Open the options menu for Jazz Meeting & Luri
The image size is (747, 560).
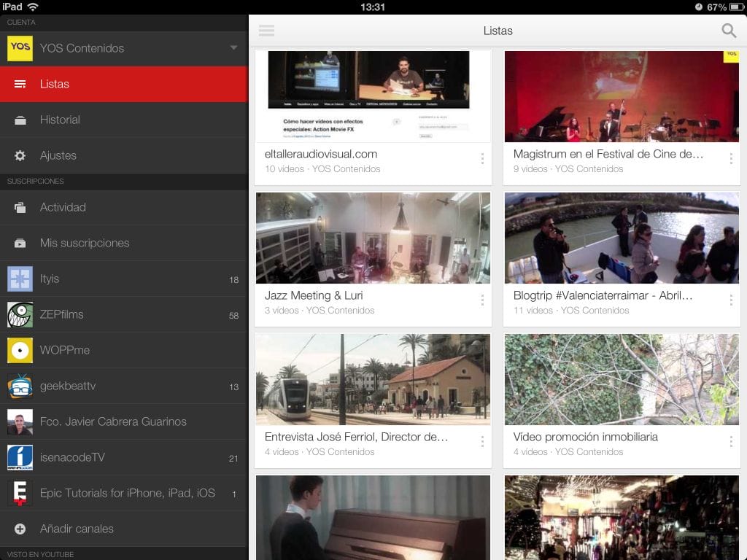(481, 300)
